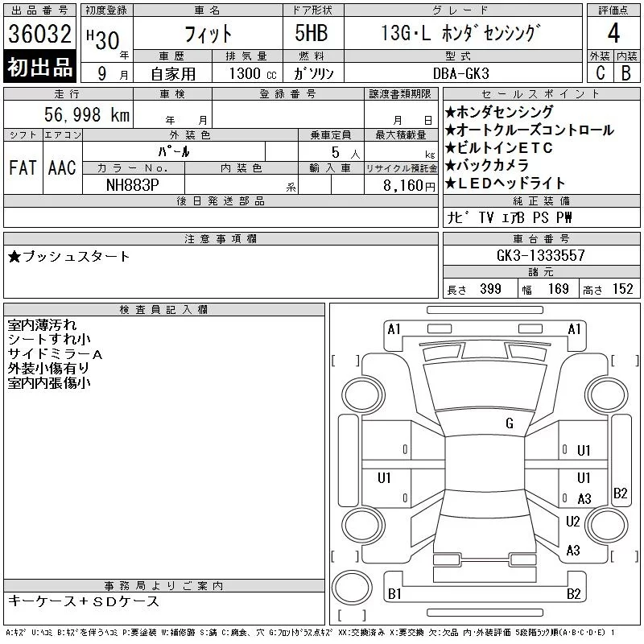Select the 注意事項欄 section header
Image resolution: width=644 pixels, height=644 pixels.
[x=221, y=239]
